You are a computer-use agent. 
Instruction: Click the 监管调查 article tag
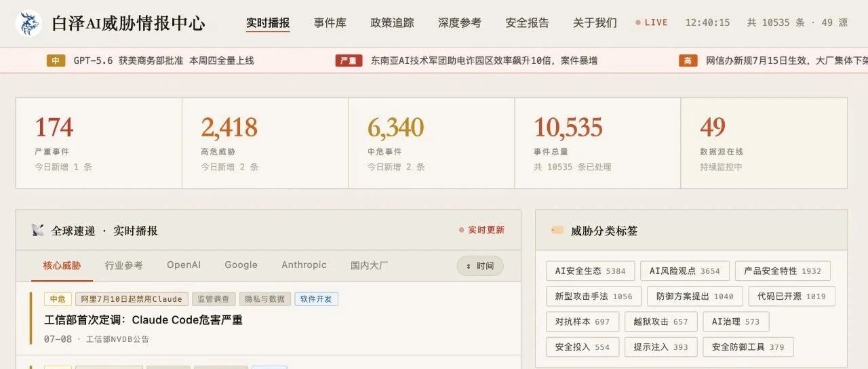(x=213, y=299)
